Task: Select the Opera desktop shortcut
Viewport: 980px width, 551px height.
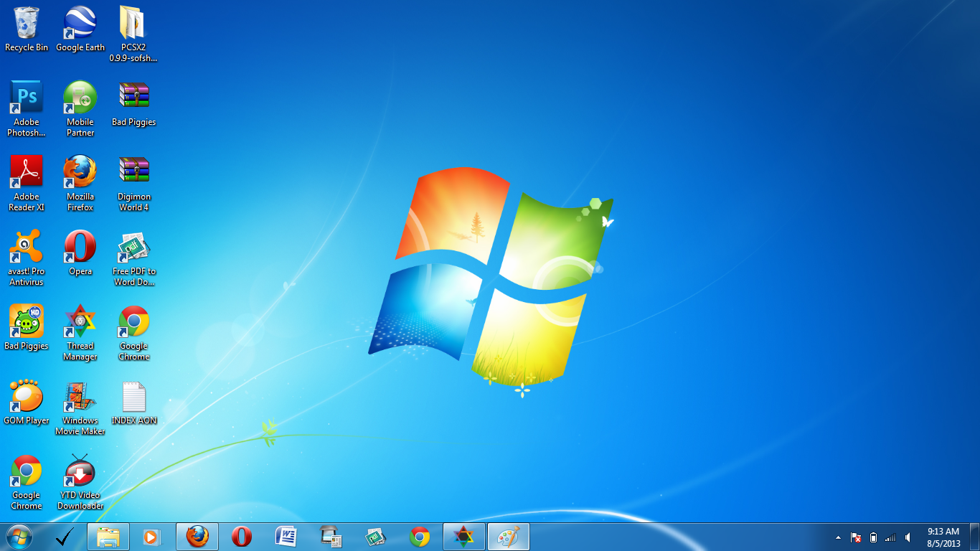Action: [x=80, y=253]
